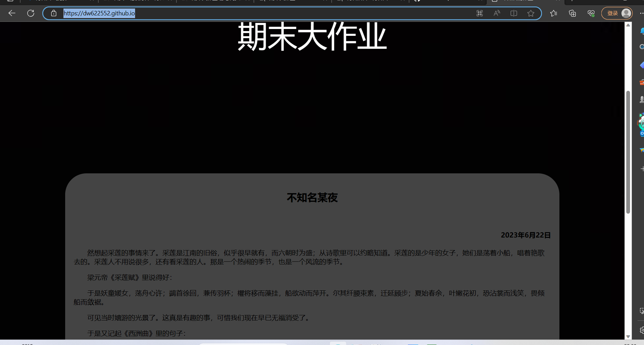Click the vertical scrollbar thumb

click(628, 152)
